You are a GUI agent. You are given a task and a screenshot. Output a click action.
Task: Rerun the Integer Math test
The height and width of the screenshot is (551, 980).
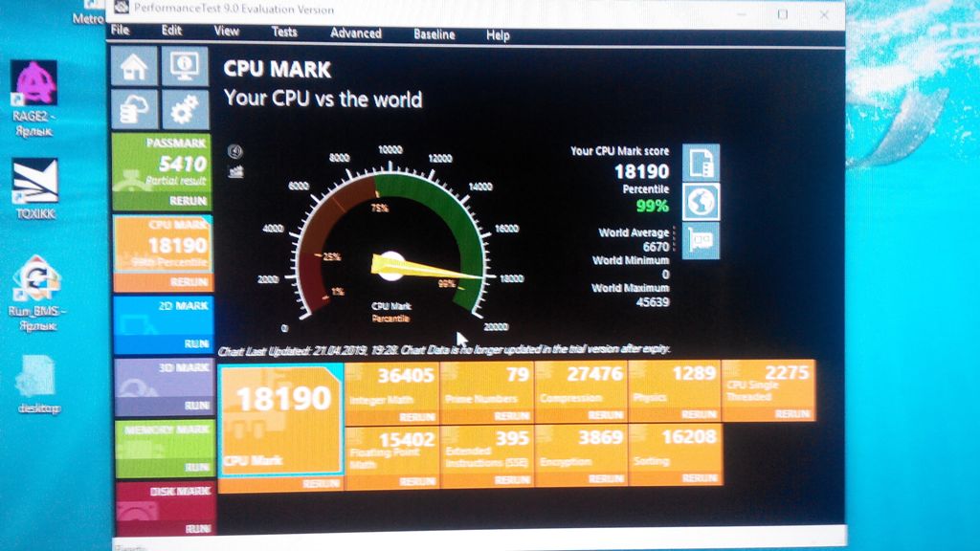pos(417,417)
